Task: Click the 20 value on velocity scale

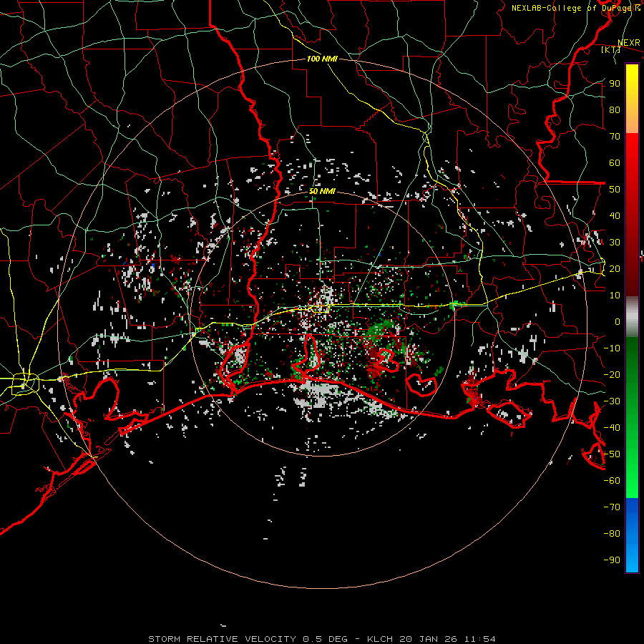Action: tap(615, 268)
